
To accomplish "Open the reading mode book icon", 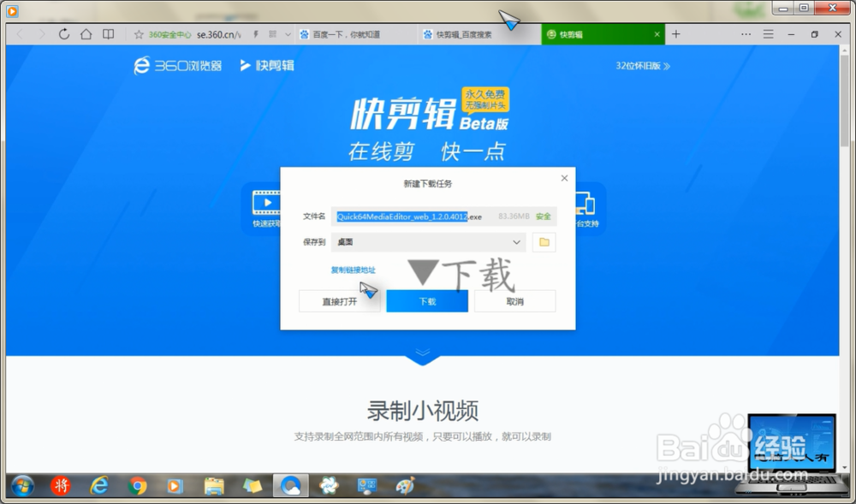I will click(108, 34).
